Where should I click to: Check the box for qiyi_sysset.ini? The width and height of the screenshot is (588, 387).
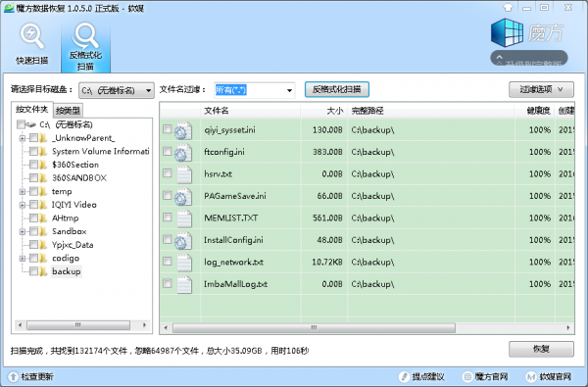tap(168, 129)
